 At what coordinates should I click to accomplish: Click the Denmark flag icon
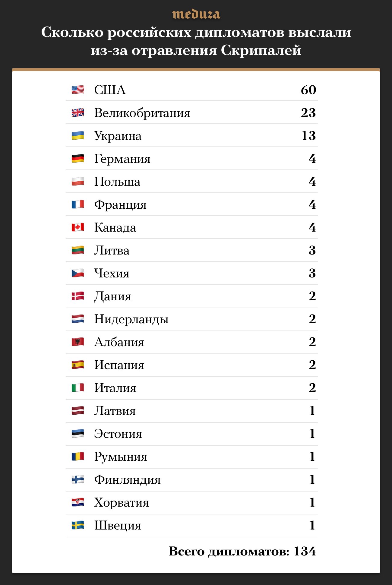click(x=78, y=296)
